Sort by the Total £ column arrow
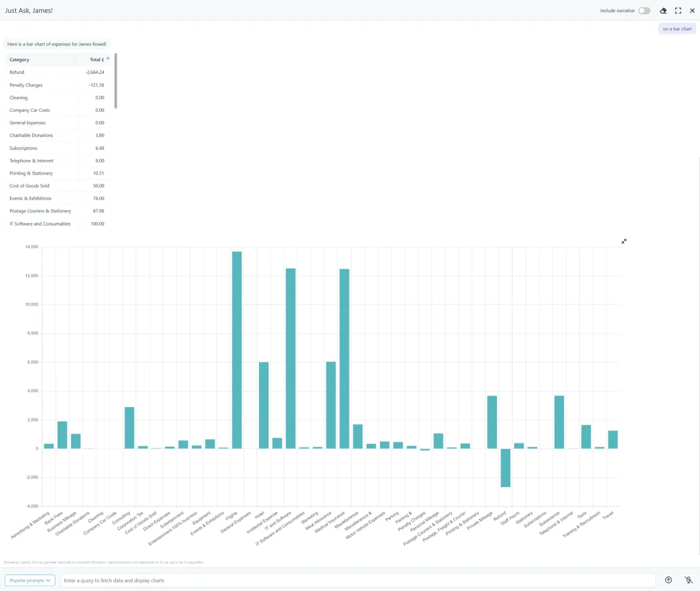The height and width of the screenshot is (591, 700). (108, 58)
